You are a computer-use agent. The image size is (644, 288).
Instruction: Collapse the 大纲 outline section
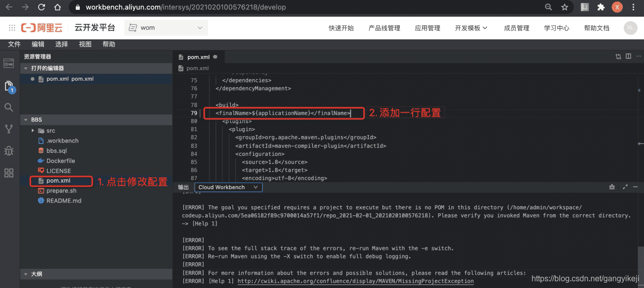(x=96, y=274)
